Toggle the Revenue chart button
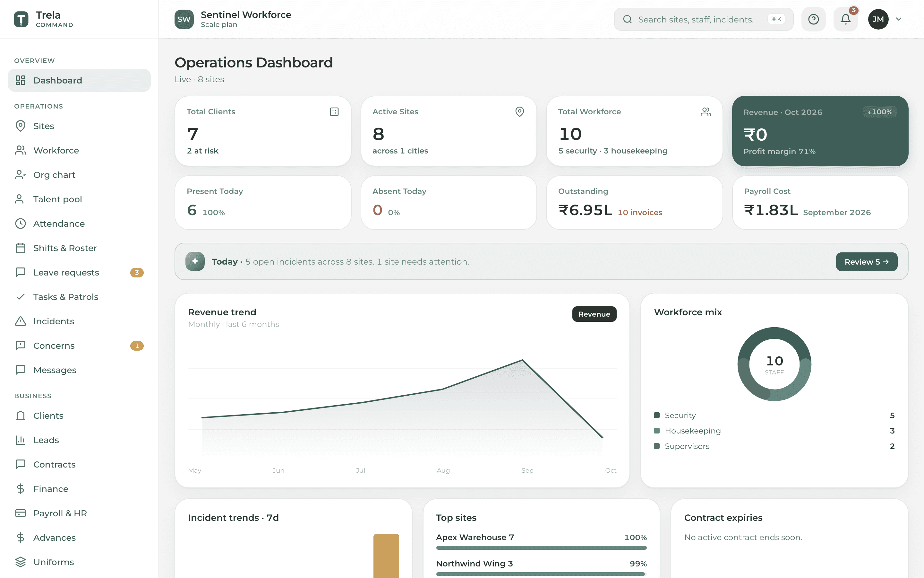This screenshot has width=924, height=578. point(594,314)
